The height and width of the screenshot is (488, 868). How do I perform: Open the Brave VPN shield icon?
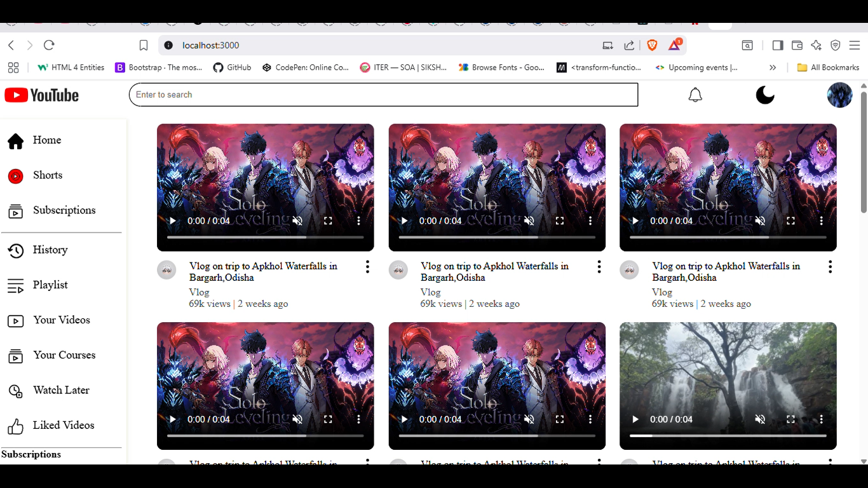coord(836,45)
